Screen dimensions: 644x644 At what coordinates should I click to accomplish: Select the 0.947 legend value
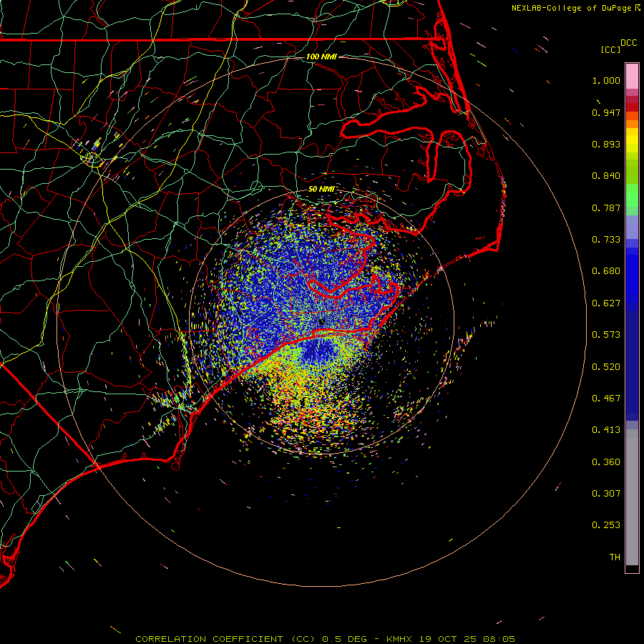click(x=606, y=112)
